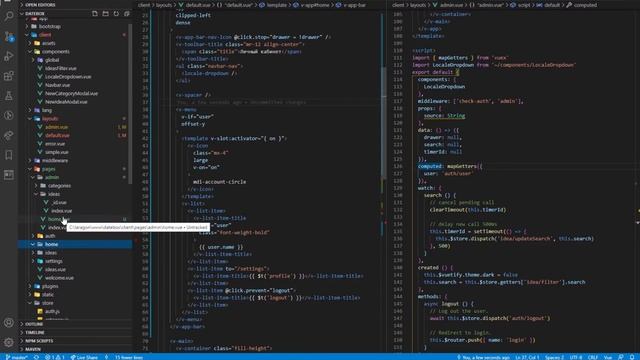The width and height of the screenshot is (640, 360).
Task: Open the Run and Debug view
Action: point(9,56)
